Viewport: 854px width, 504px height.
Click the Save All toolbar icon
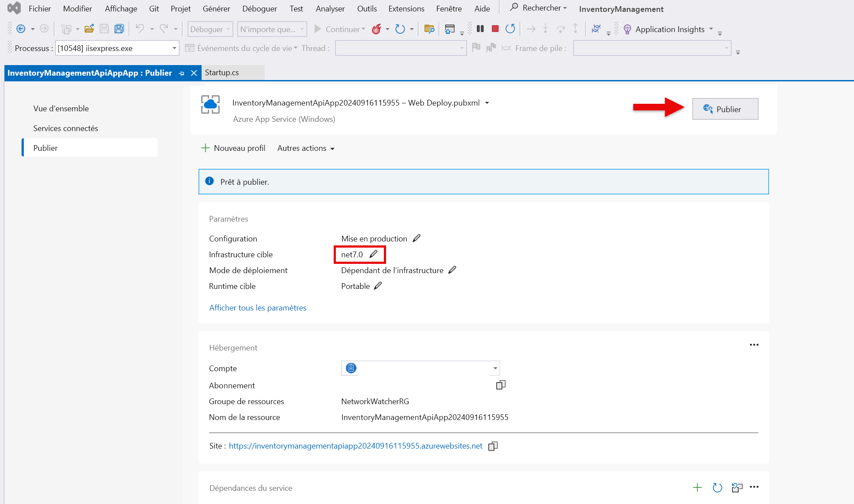(119, 29)
